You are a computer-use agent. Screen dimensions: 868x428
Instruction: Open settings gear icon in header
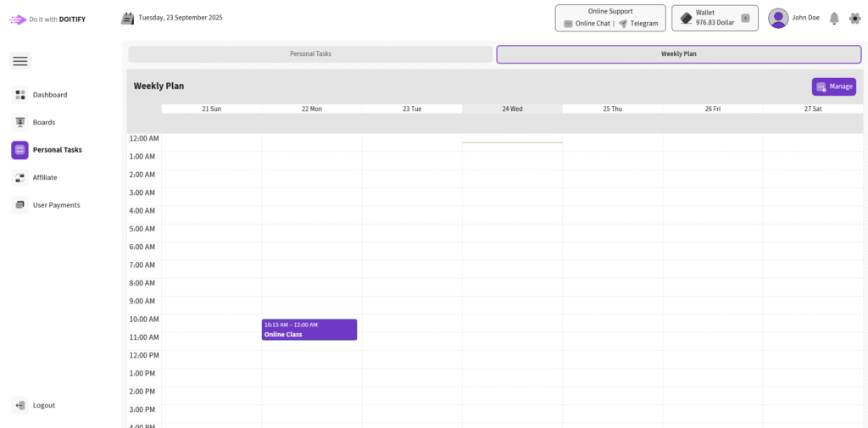pos(854,18)
